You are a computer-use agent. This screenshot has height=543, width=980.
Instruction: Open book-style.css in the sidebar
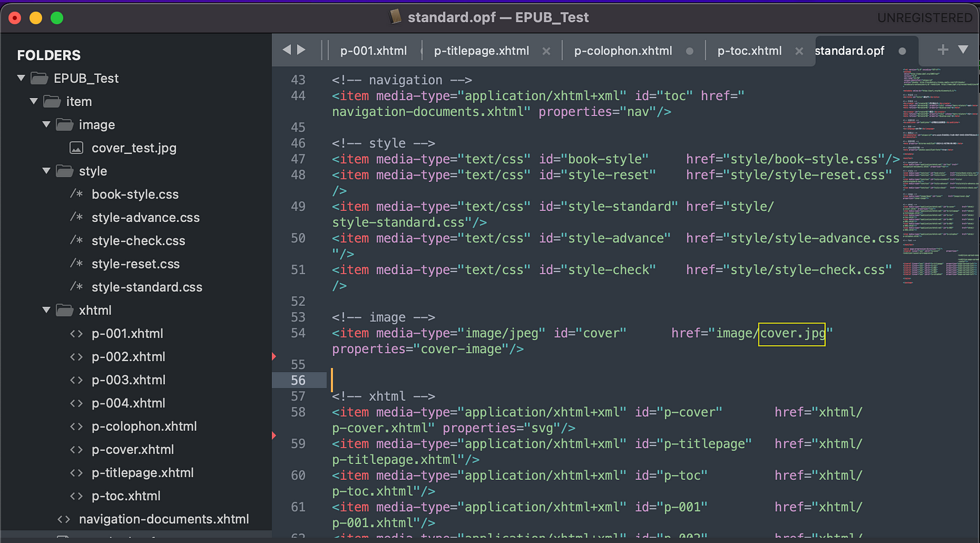135,194
